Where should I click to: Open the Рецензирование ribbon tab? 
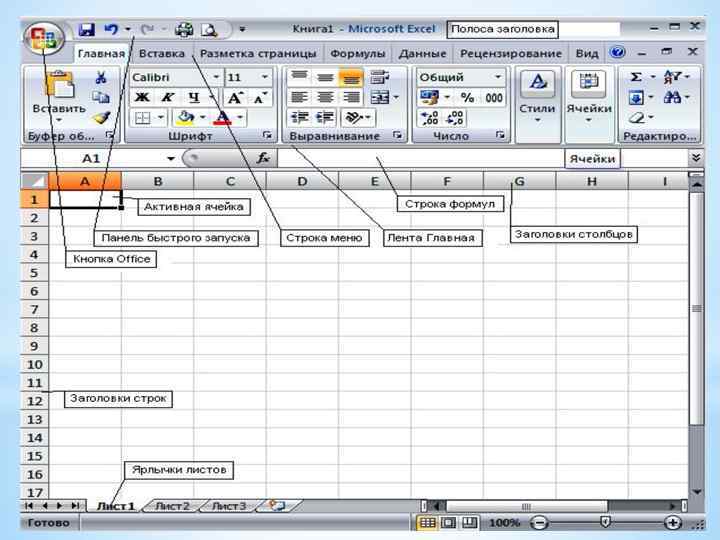coord(511,54)
